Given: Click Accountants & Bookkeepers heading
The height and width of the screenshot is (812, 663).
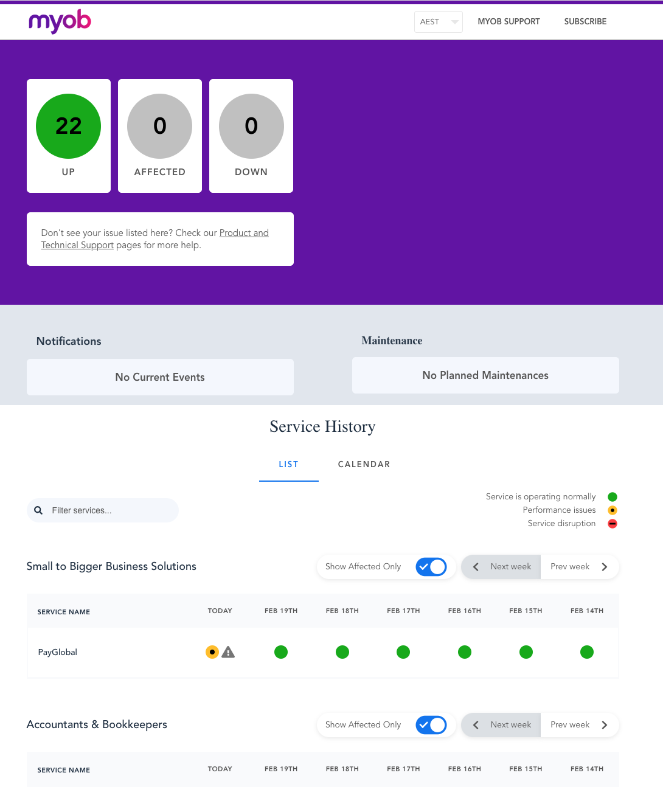Looking at the screenshot, I should pyautogui.click(x=97, y=724).
